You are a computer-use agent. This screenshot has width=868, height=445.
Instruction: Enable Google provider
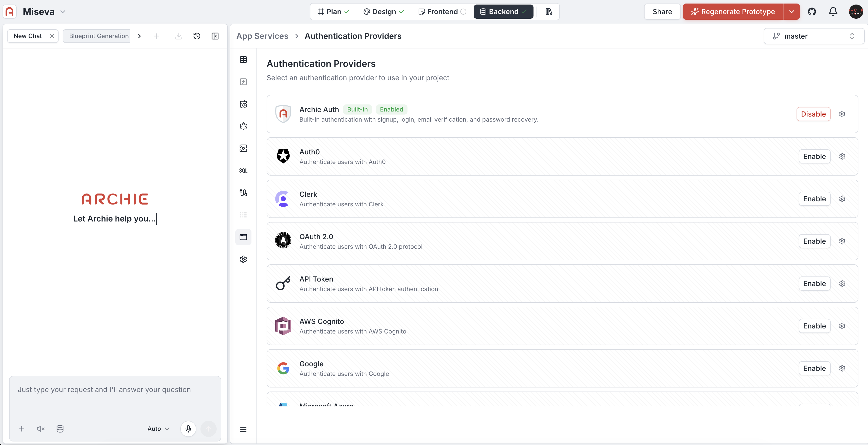point(814,369)
